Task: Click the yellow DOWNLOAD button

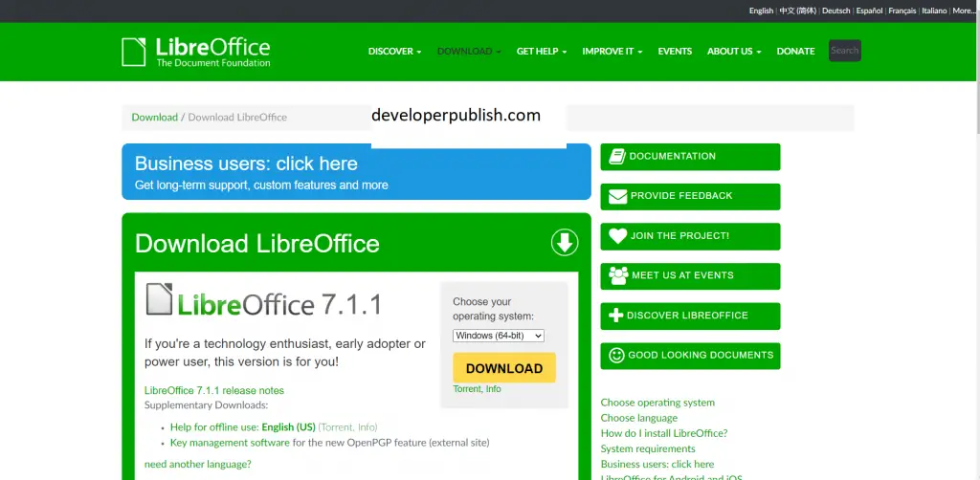Action: [503, 368]
